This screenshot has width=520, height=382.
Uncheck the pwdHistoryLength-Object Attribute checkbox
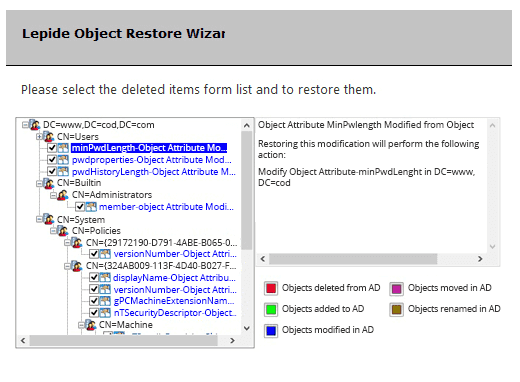click(x=52, y=172)
